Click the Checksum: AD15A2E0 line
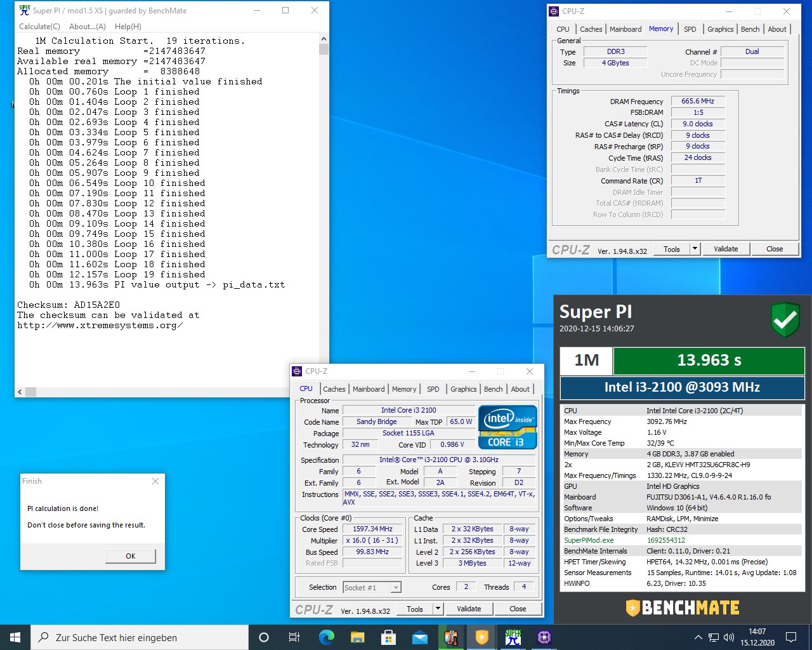Image resolution: width=812 pixels, height=650 pixels. click(69, 305)
